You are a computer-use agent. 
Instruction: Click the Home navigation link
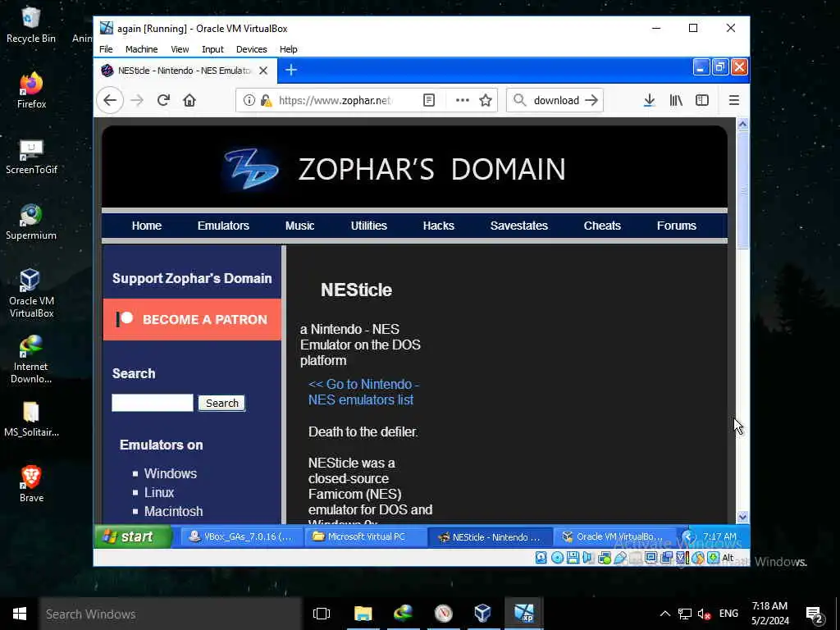pyautogui.click(x=146, y=226)
